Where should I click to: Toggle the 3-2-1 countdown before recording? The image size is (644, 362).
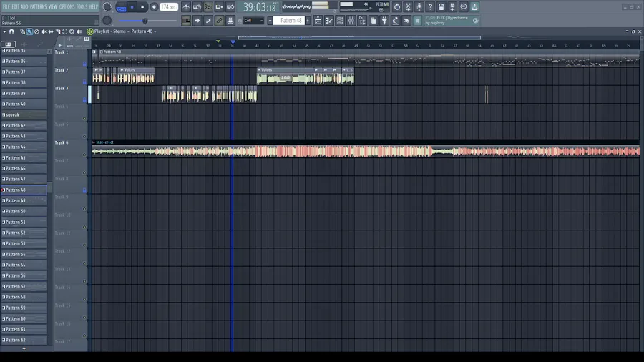pyautogui.click(x=208, y=7)
